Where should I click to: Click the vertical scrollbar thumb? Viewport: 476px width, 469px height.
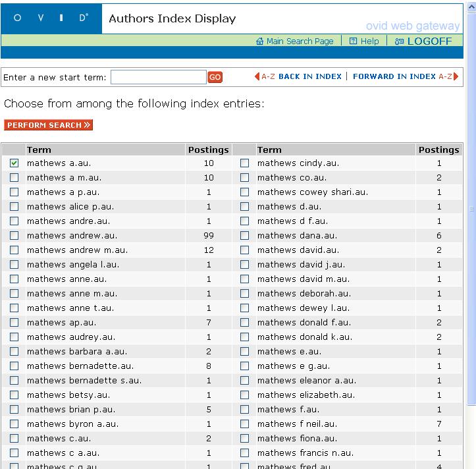(x=471, y=208)
